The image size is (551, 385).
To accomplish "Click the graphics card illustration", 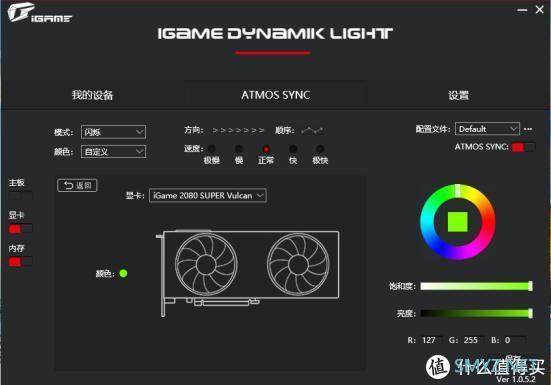I will click(x=248, y=273).
